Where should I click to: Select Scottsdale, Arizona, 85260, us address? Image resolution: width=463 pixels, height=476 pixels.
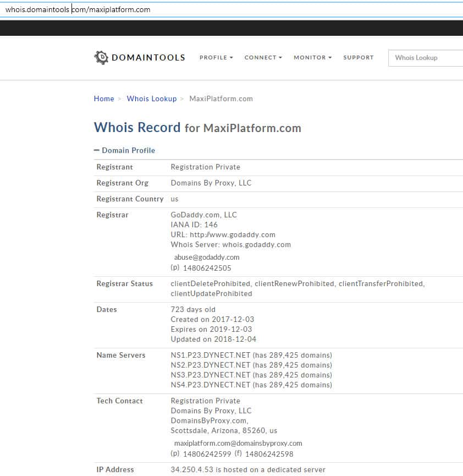click(224, 430)
